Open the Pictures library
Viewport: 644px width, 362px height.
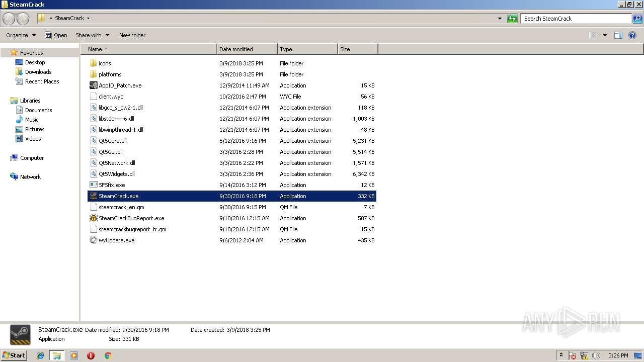click(x=35, y=129)
